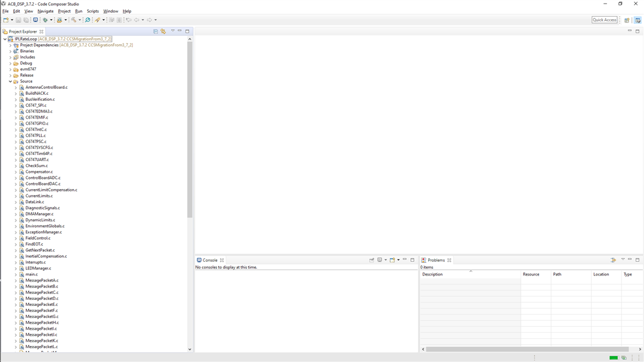Open the Help menu

127,11
